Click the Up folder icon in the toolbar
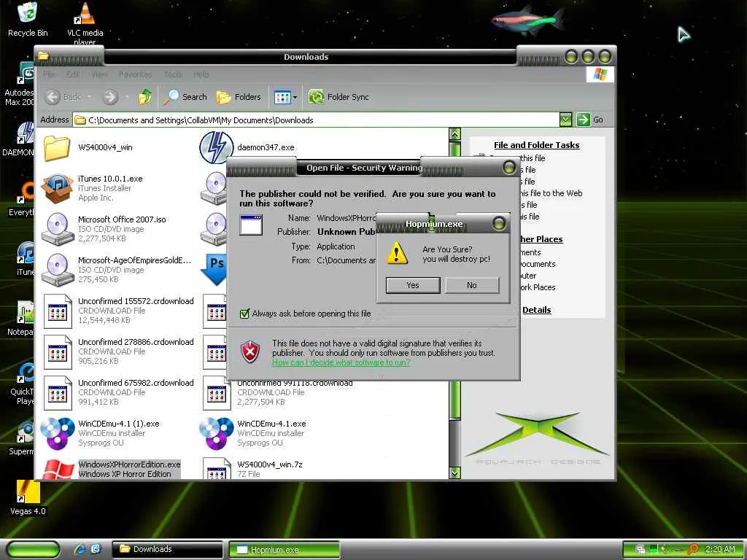Viewport: 747px width, 560px height. 145,97
